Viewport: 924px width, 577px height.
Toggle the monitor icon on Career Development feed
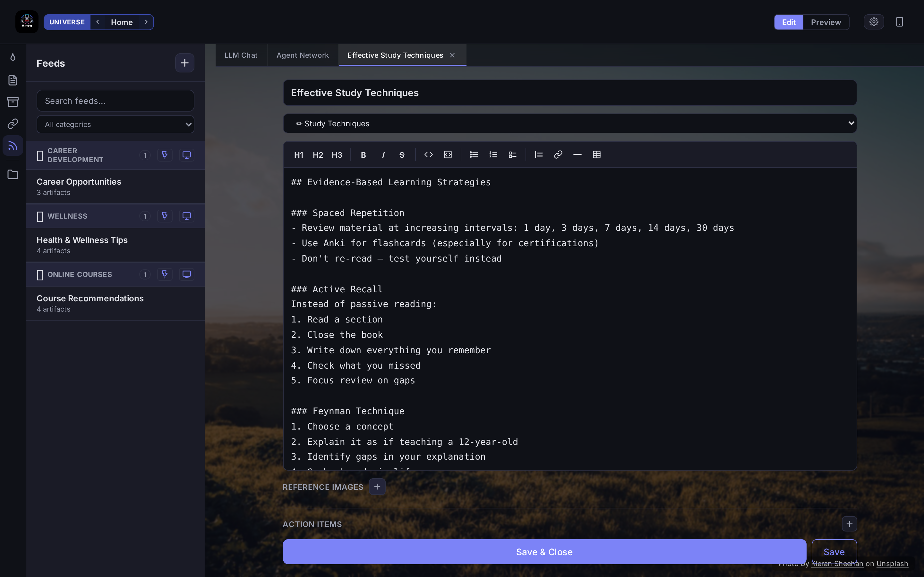(x=186, y=155)
